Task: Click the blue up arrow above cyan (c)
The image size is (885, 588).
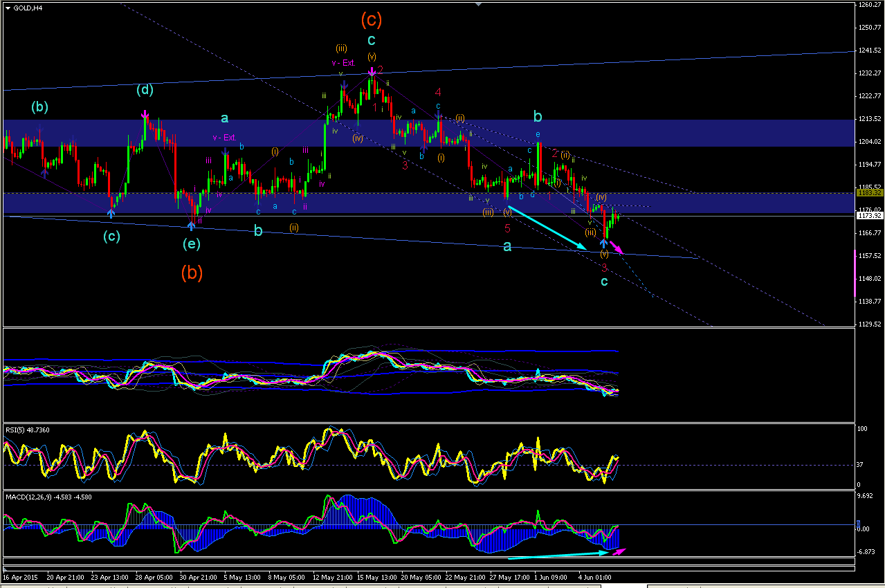Action: [111, 214]
